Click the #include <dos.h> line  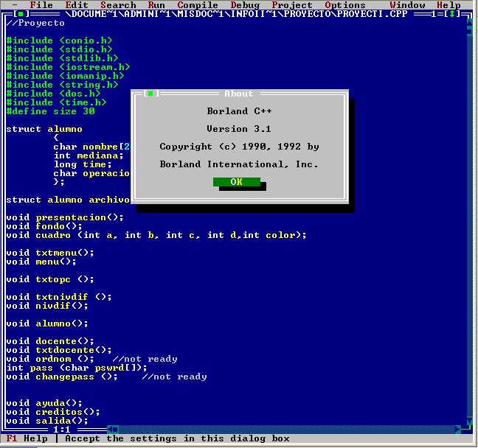53,94
